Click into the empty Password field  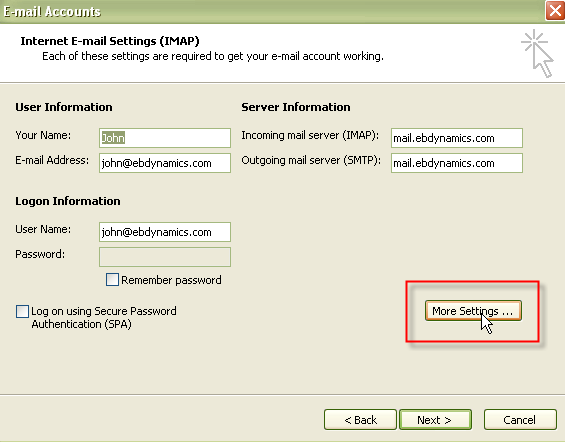click(165, 257)
